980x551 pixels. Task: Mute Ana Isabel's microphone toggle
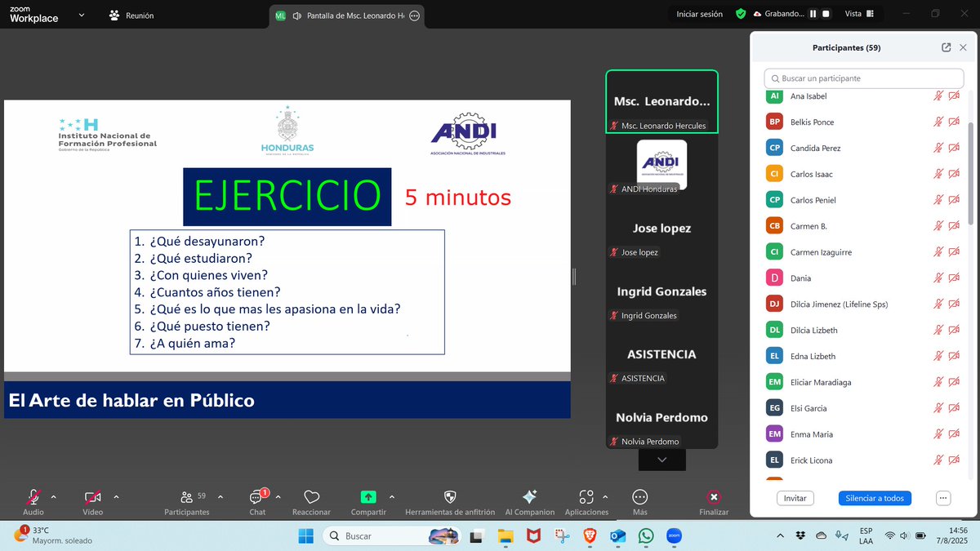(x=938, y=96)
